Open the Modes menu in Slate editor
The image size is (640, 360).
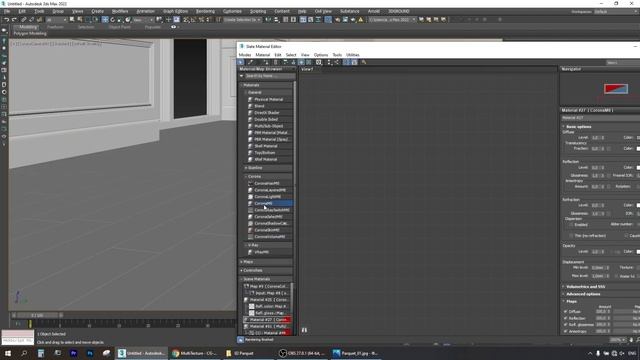pos(244,55)
